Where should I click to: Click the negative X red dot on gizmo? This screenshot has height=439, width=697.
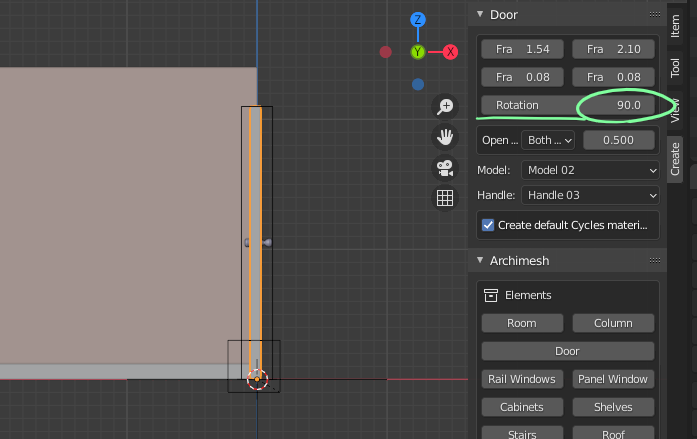click(385, 52)
